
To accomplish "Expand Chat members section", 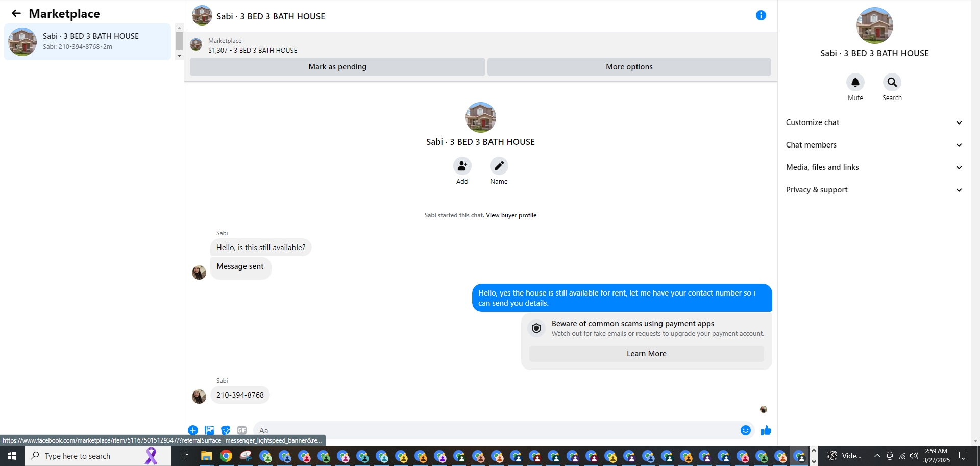I will click(x=874, y=145).
